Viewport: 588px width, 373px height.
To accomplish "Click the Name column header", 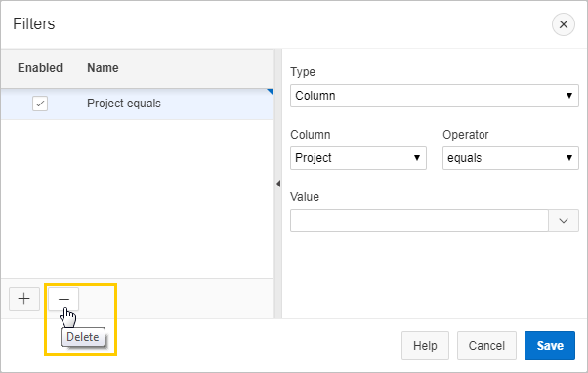I will pyautogui.click(x=103, y=68).
